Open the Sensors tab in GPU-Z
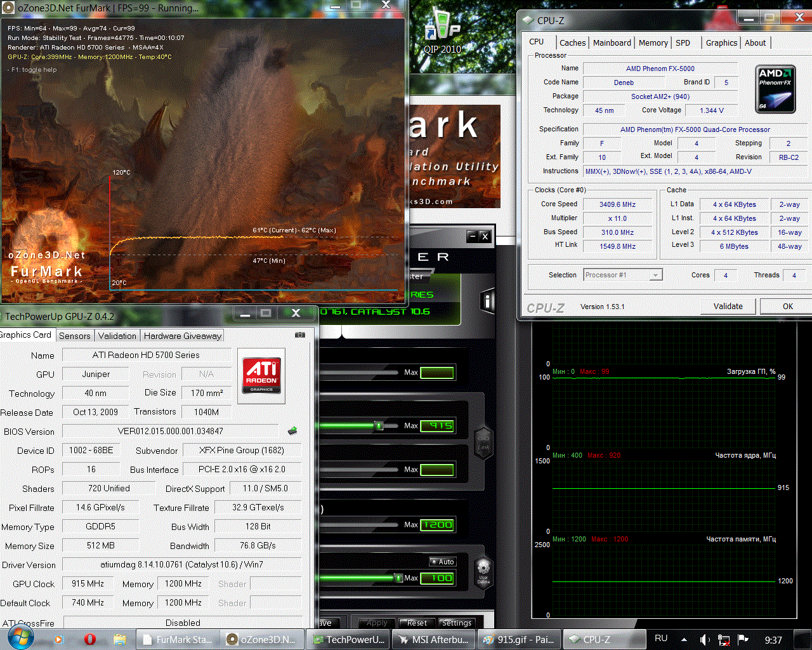Viewport: 812px width, 650px height. [75, 336]
